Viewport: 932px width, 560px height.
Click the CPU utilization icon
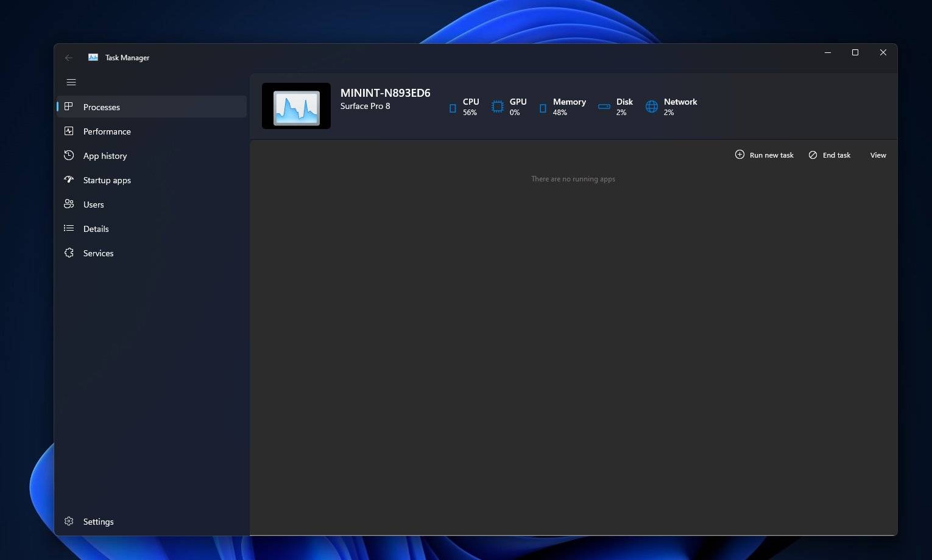(453, 107)
